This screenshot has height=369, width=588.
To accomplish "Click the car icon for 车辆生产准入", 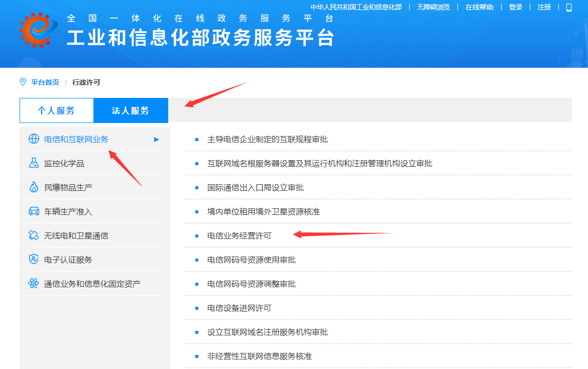I will click(x=34, y=211).
